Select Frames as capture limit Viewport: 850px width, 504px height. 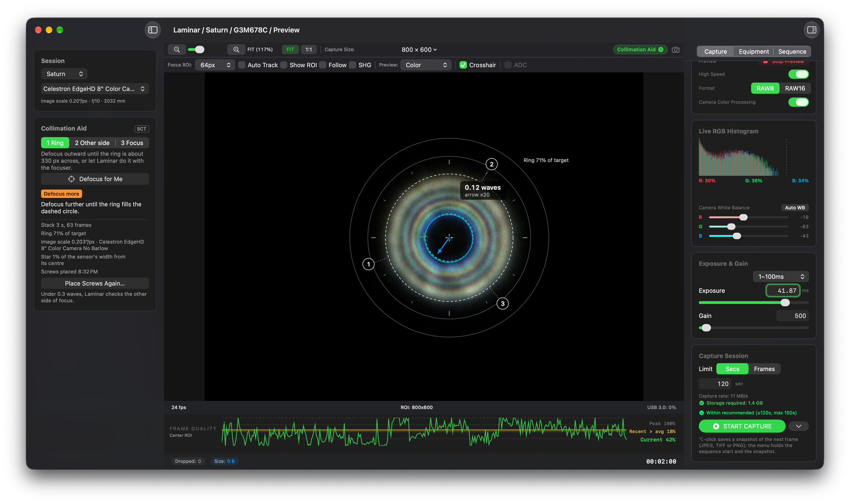point(764,369)
